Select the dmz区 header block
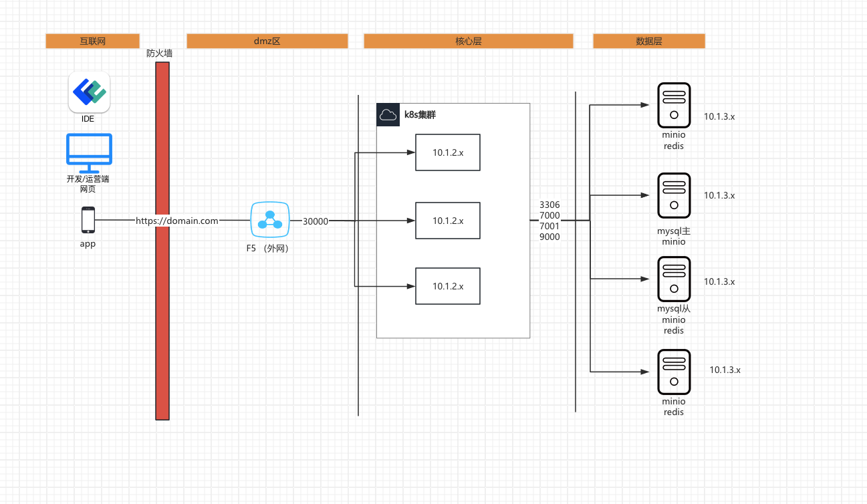The width and height of the screenshot is (867, 504). click(267, 41)
